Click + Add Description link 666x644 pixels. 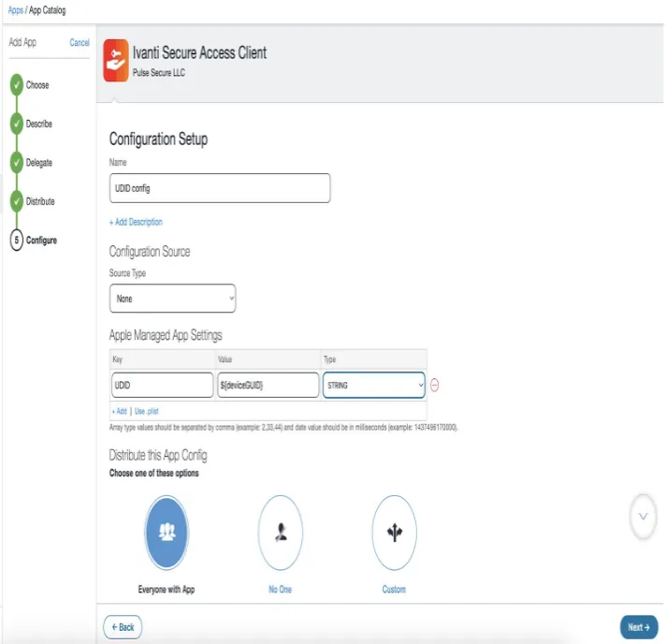coord(136,222)
